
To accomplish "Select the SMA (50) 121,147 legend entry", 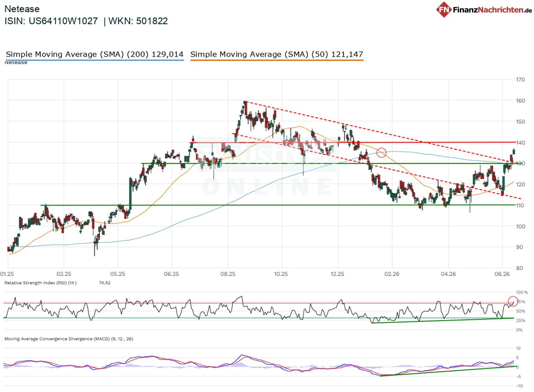I will (277, 54).
